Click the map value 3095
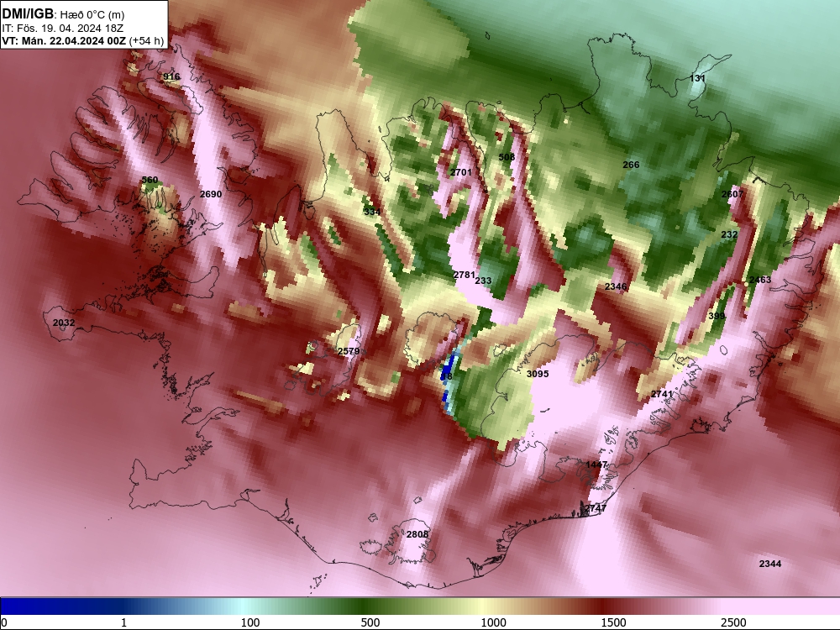840x630 pixels. pos(538,374)
